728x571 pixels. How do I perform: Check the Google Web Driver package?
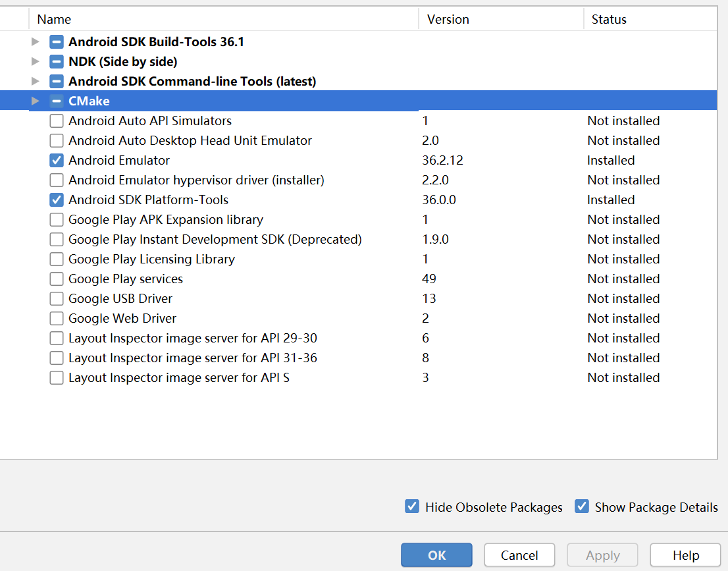pyautogui.click(x=57, y=318)
